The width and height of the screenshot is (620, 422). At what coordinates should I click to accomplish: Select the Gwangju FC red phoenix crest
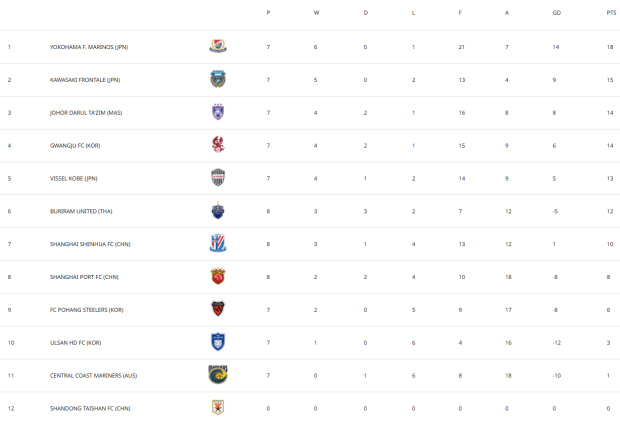coord(218,145)
